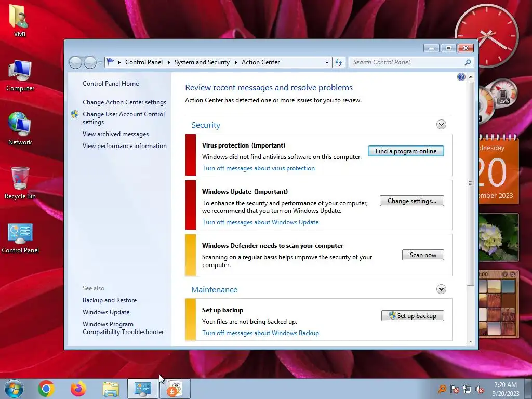Open the downloader app taskbar icon
Viewport: 532px width, 399px height.
tap(175, 389)
